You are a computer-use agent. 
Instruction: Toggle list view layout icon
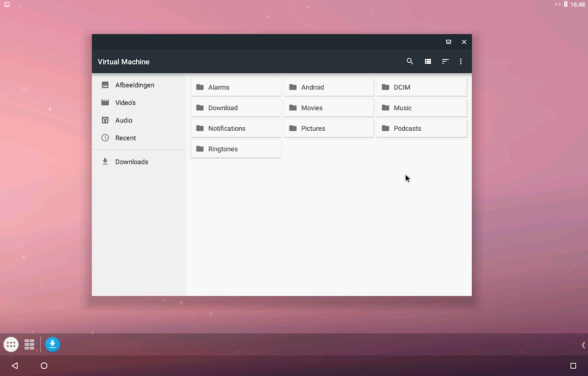[428, 62]
